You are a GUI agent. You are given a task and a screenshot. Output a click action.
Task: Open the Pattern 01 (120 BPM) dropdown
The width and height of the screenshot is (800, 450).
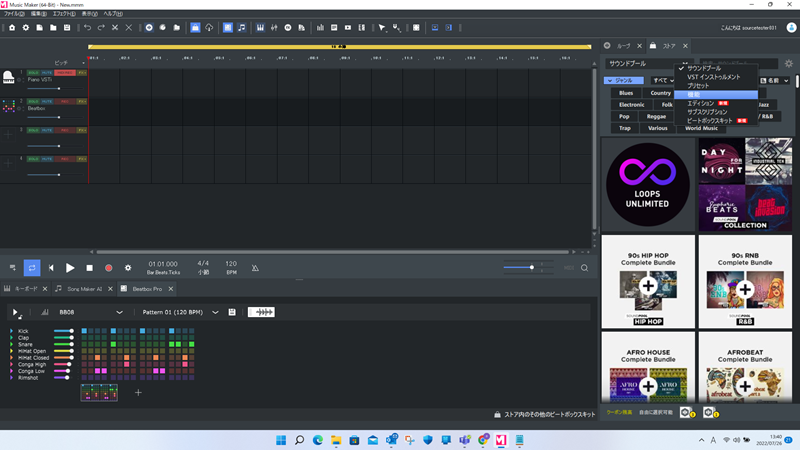coord(215,312)
